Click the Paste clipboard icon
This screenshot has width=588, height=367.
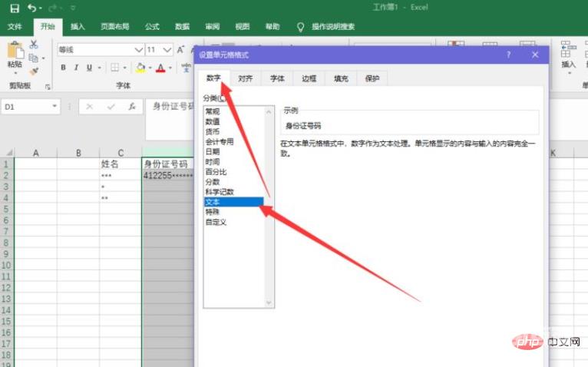click(15, 54)
